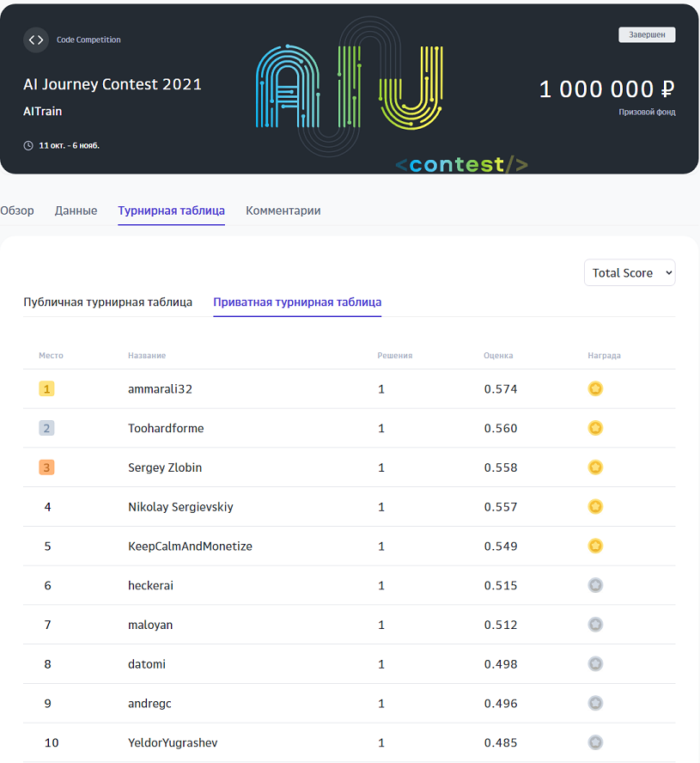The width and height of the screenshot is (700, 763).
Task: Click the gold medal for Nikolay Sergievskiy
Action: click(x=595, y=507)
